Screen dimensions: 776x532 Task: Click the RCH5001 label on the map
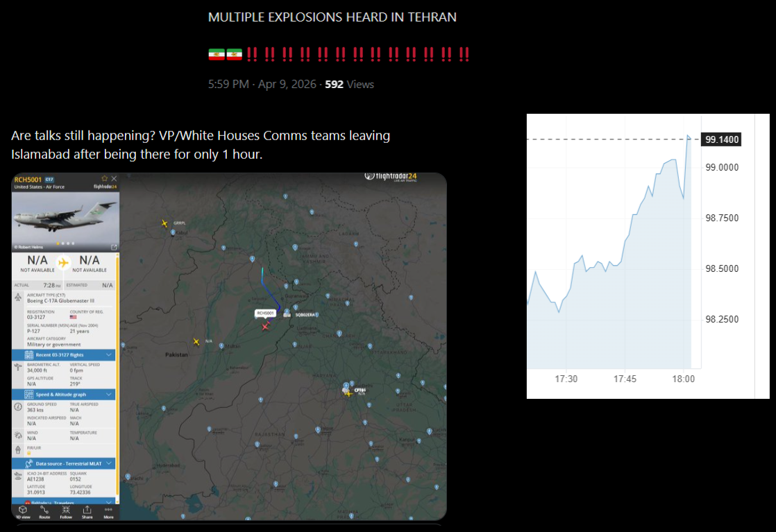[x=265, y=313]
